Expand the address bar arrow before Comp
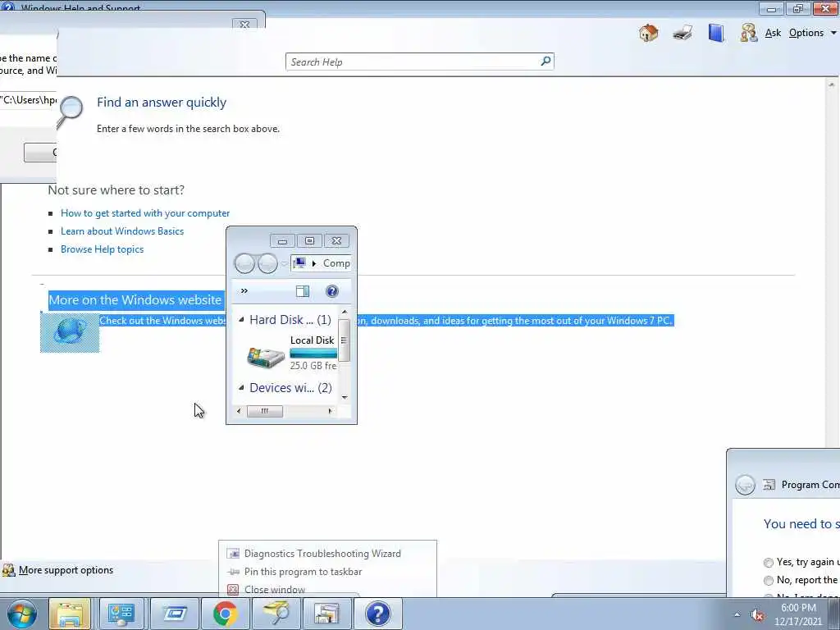The image size is (840, 630). (x=314, y=263)
